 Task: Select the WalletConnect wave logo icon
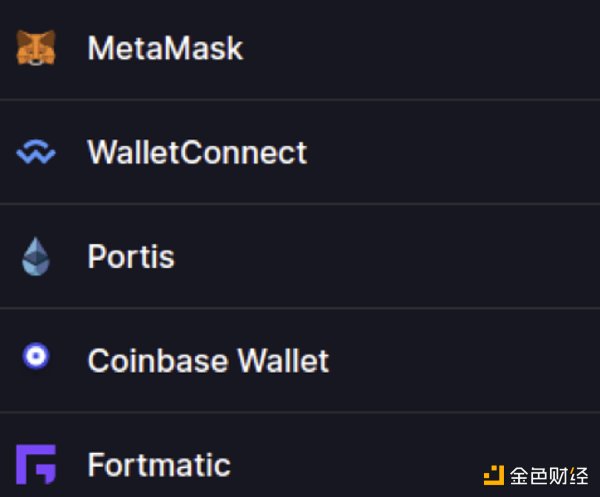pyautogui.click(x=36, y=152)
